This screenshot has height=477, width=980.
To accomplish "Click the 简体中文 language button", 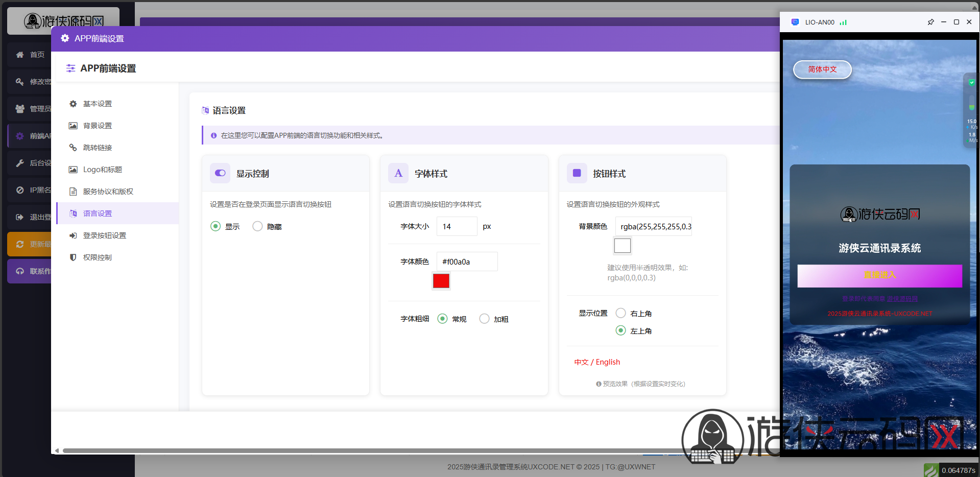I will coord(822,69).
